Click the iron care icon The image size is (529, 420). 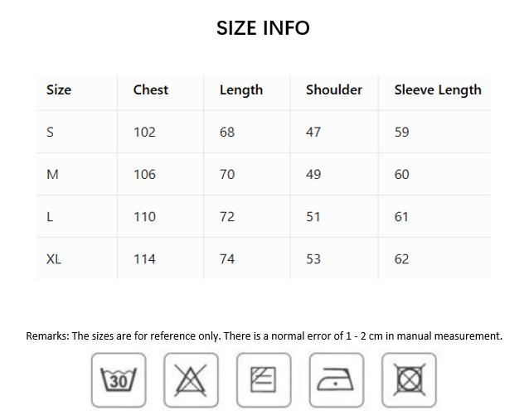[336, 379]
